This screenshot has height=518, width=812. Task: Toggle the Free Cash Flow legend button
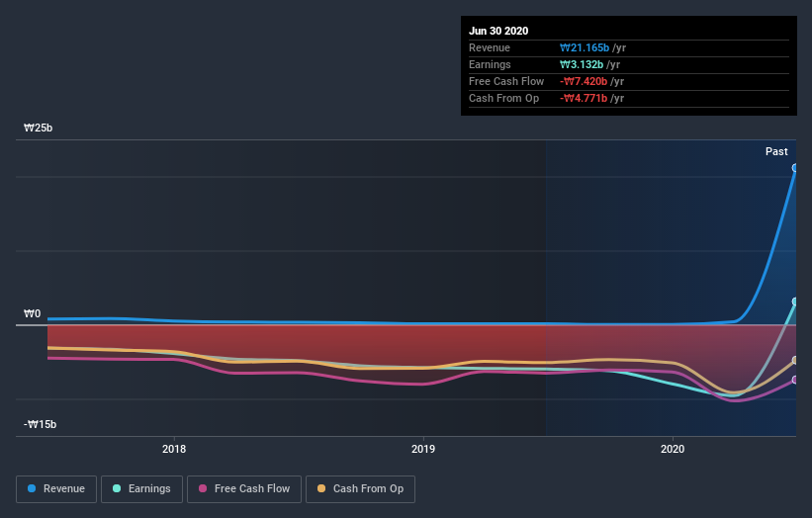244,489
